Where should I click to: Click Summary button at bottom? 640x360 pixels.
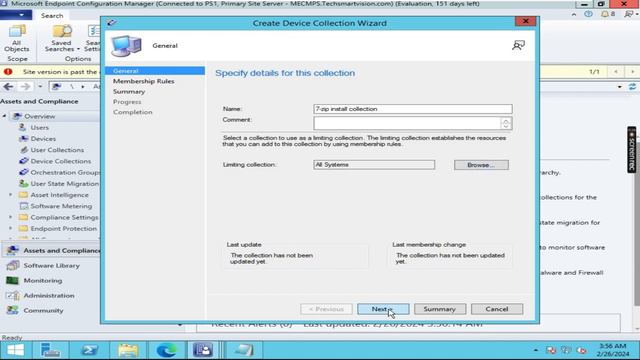[x=440, y=309]
